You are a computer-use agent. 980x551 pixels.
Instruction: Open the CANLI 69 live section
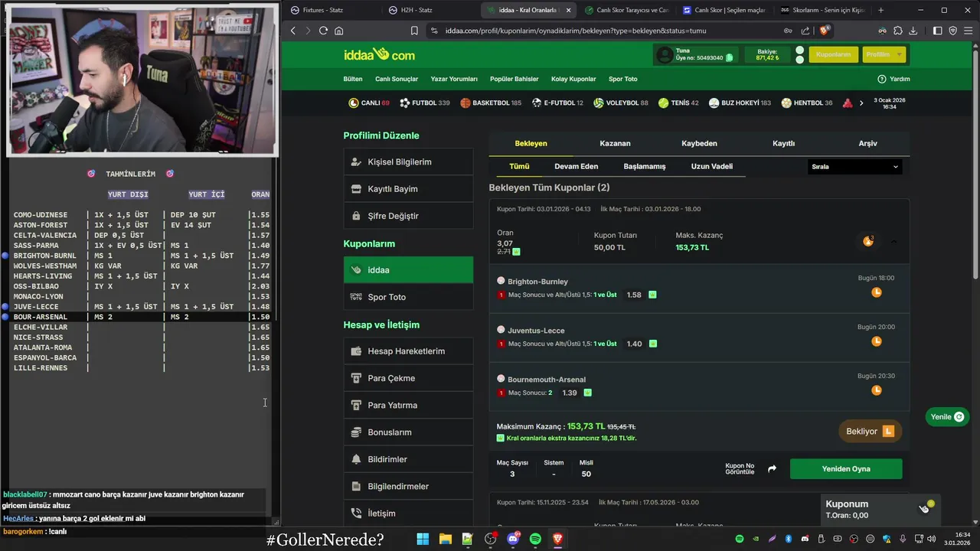pyautogui.click(x=369, y=103)
